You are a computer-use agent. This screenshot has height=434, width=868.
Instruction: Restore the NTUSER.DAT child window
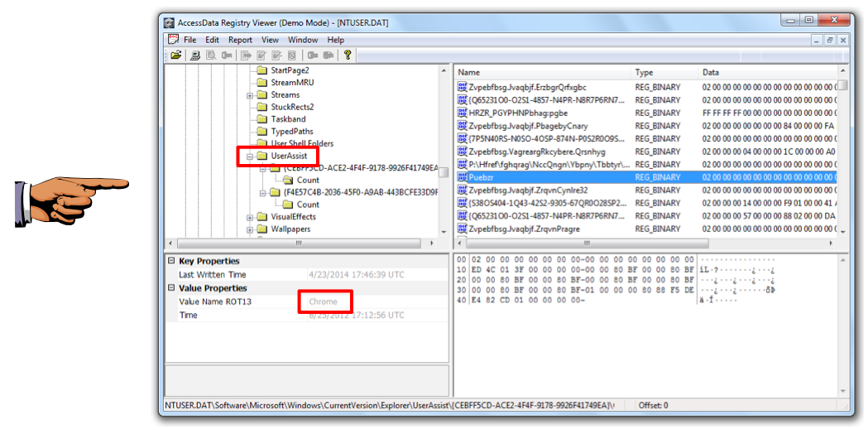click(x=830, y=40)
